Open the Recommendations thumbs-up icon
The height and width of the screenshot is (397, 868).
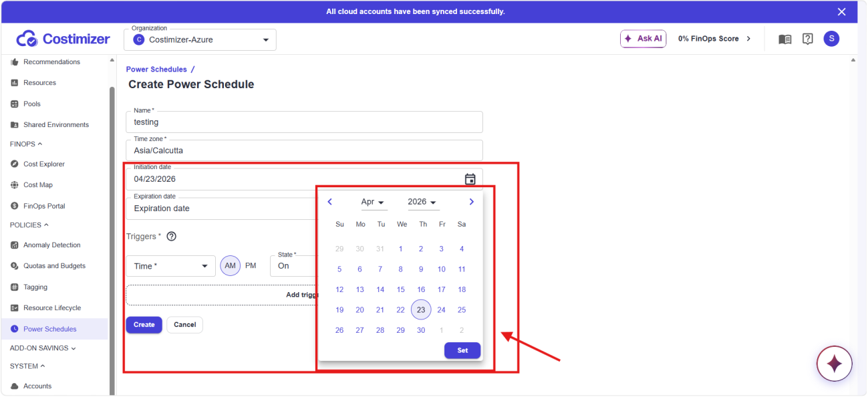(x=15, y=62)
